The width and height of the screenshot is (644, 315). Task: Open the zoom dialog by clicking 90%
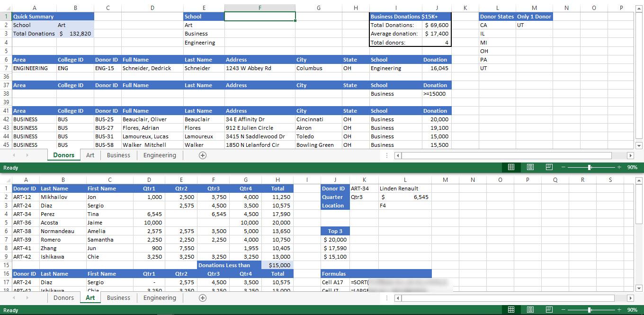pos(632,167)
